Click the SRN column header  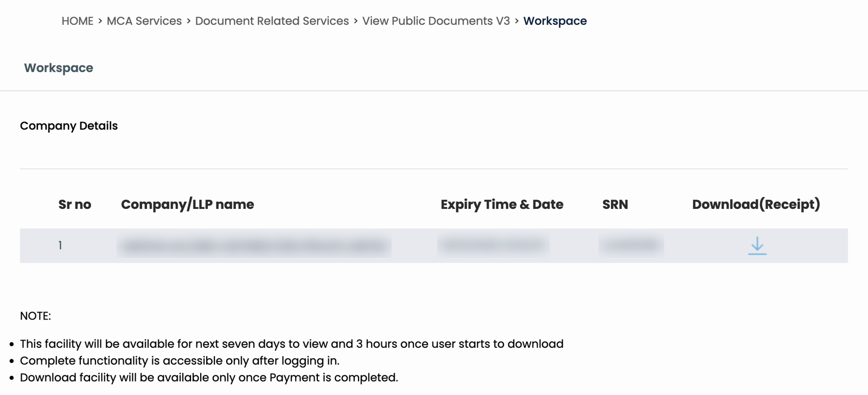615,205
